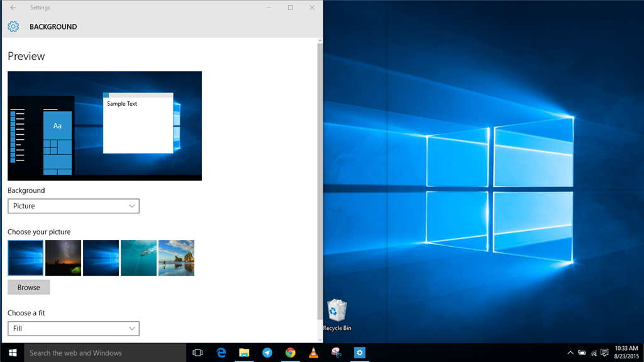Image resolution: width=644 pixels, height=362 pixels.
Task: Open the Windows Start menu
Action: 13,353
